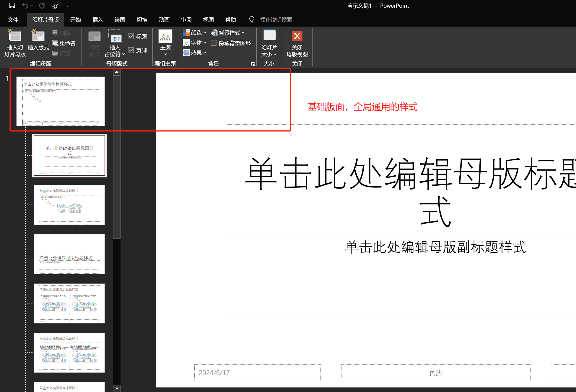Click the 保留 button

pyautogui.click(x=61, y=53)
